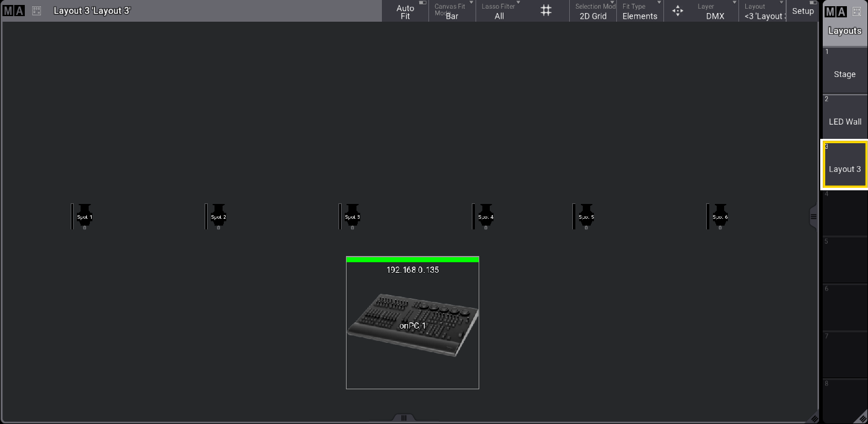Image resolution: width=868 pixels, height=424 pixels.
Task: Select the Spot 4 fixture icon
Action: pyautogui.click(x=486, y=216)
